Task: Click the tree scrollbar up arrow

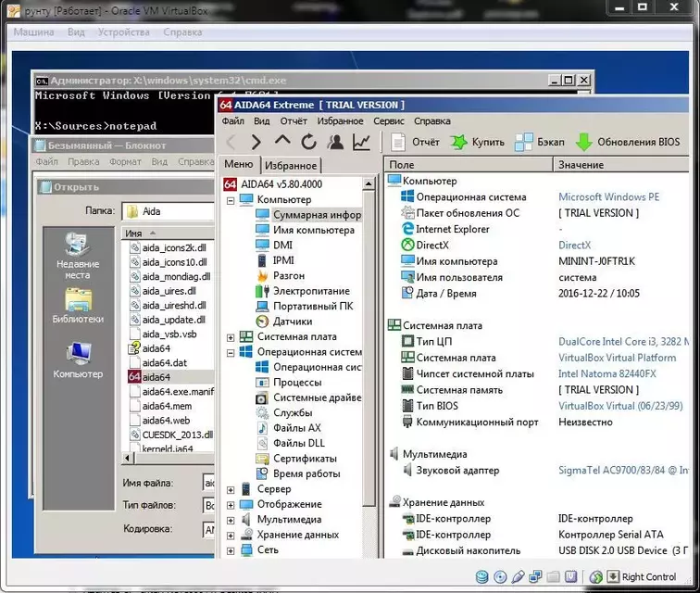Action: (x=369, y=183)
